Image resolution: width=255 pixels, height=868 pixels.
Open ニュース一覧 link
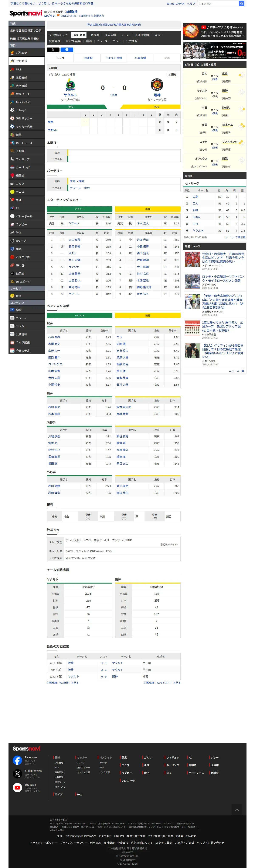click(x=237, y=371)
